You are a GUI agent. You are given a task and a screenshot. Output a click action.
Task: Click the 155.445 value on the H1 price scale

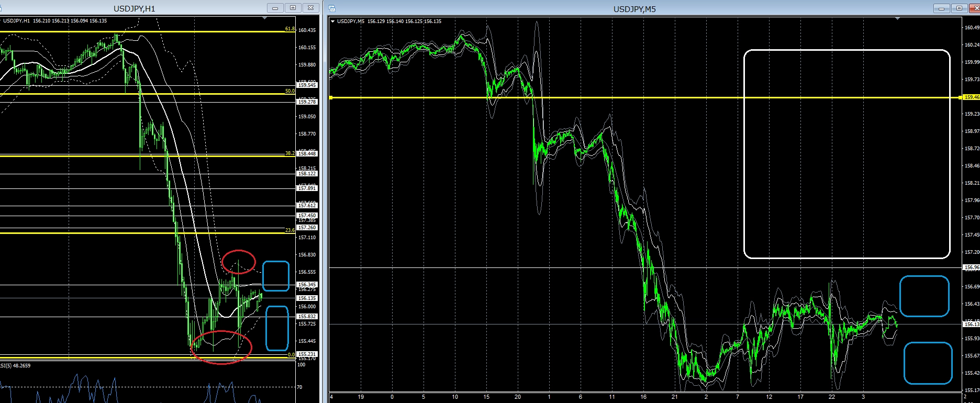click(x=307, y=341)
